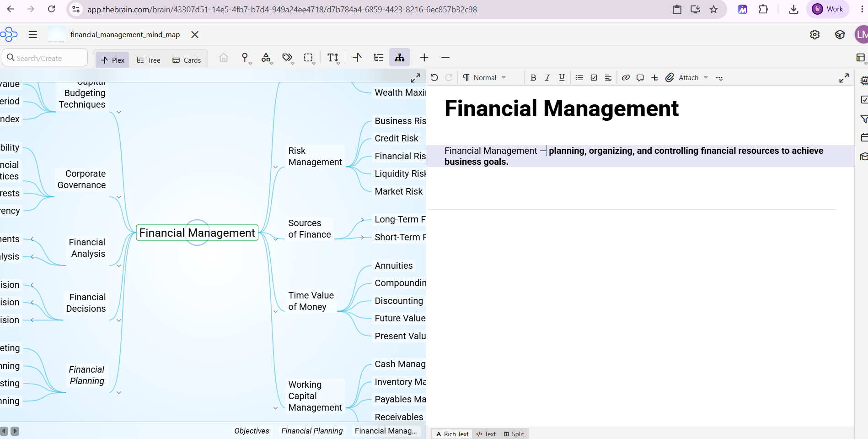The image size is (868, 439).
Task: Switch to Plex view
Action: click(113, 60)
